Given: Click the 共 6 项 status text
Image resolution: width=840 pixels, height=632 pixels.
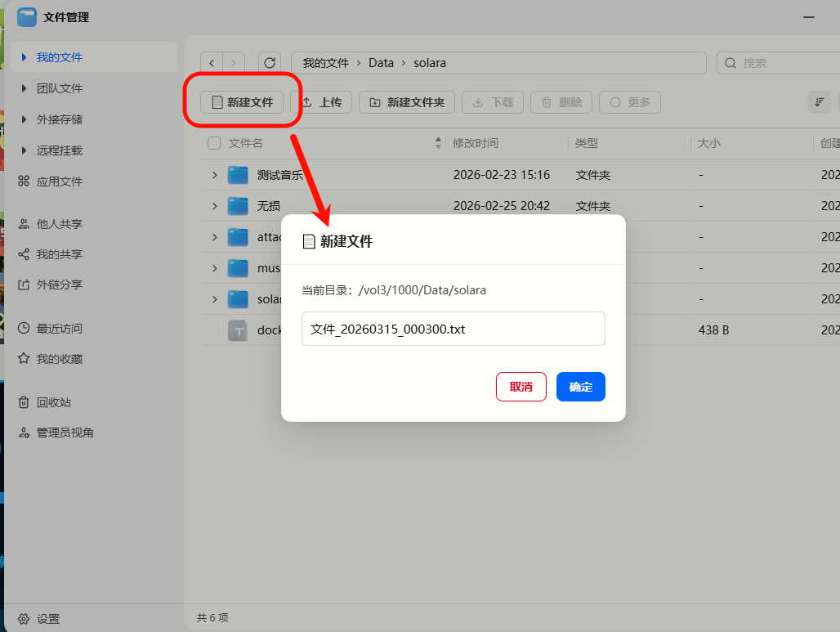Looking at the screenshot, I should tap(212, 617).
